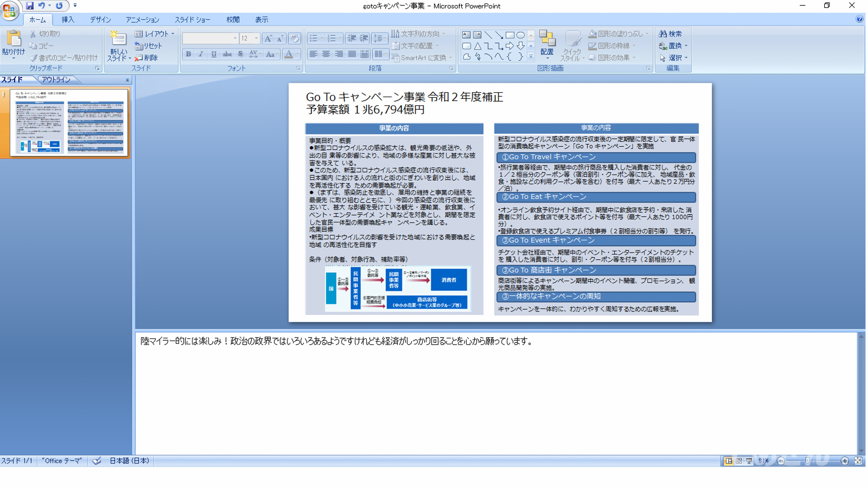Screen dimensions: 868x488
Task: Click 検索 to find text
Action: [670, 34]
